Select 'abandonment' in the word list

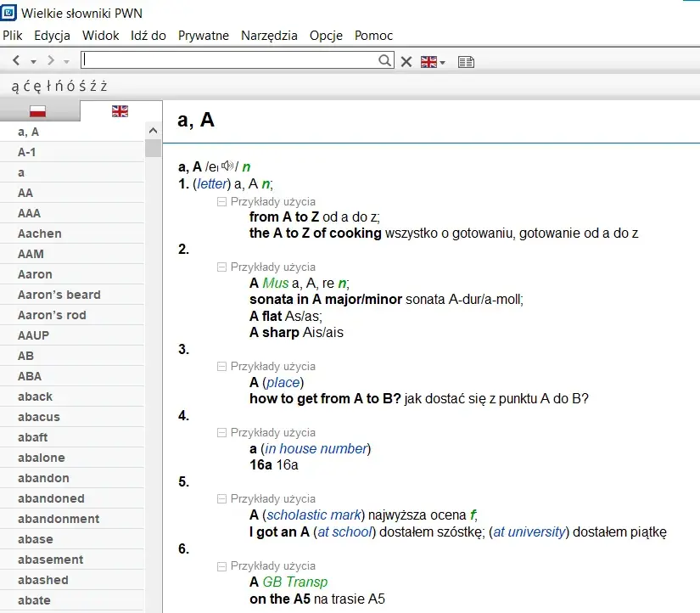pyautogui.click(x=72, y=519)
